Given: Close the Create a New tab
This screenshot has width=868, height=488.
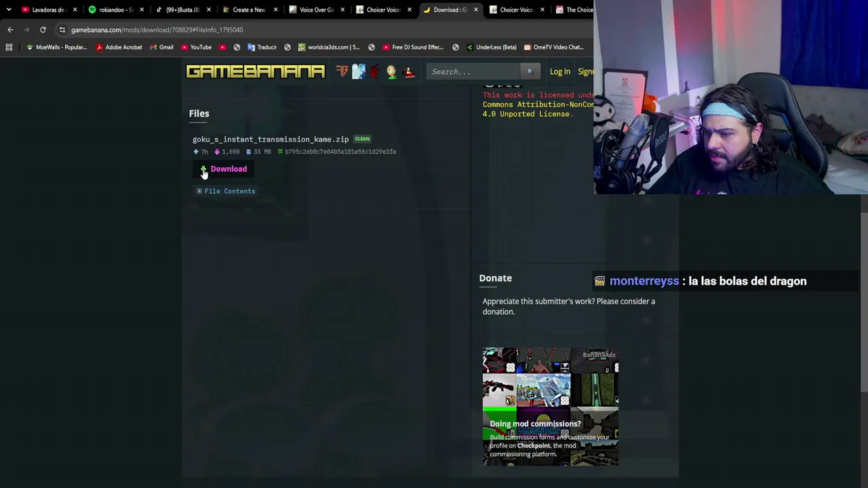Looking at the screenshot, I should pos(275,9).
